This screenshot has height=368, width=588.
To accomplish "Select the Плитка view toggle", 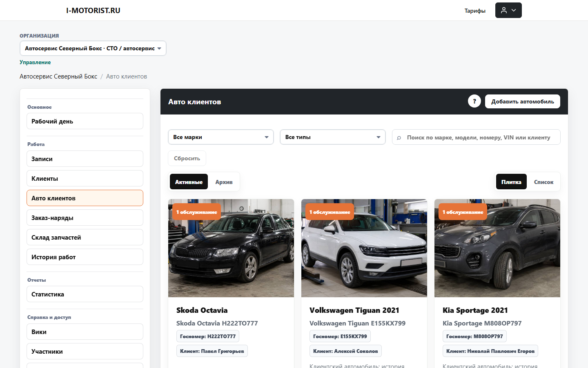I will click(511, 182).
